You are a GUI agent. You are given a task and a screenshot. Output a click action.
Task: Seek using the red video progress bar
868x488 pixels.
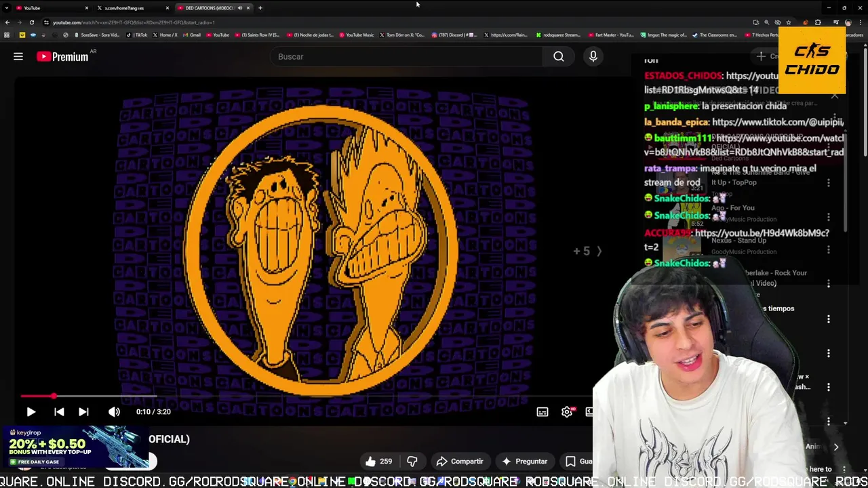(x=305, y=396)
